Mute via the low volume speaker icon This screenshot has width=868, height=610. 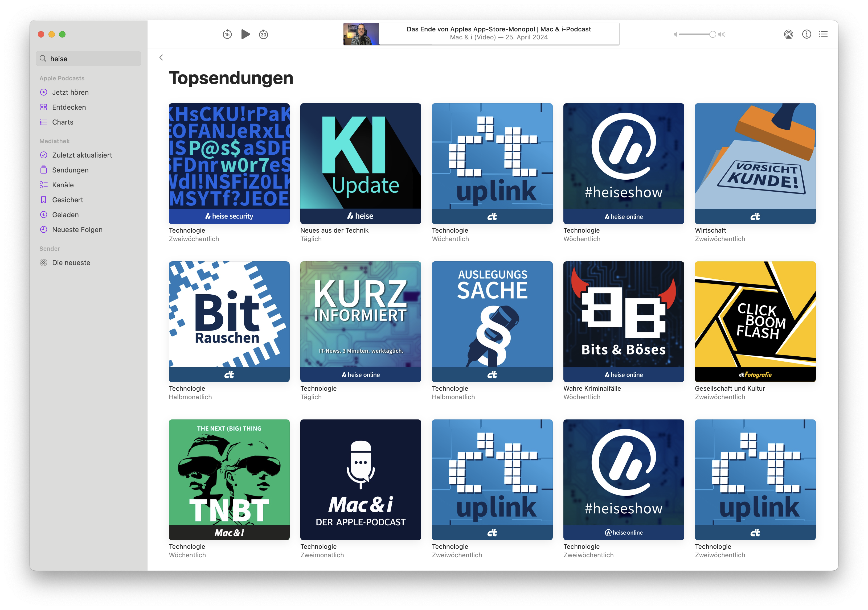coord(675,34)
